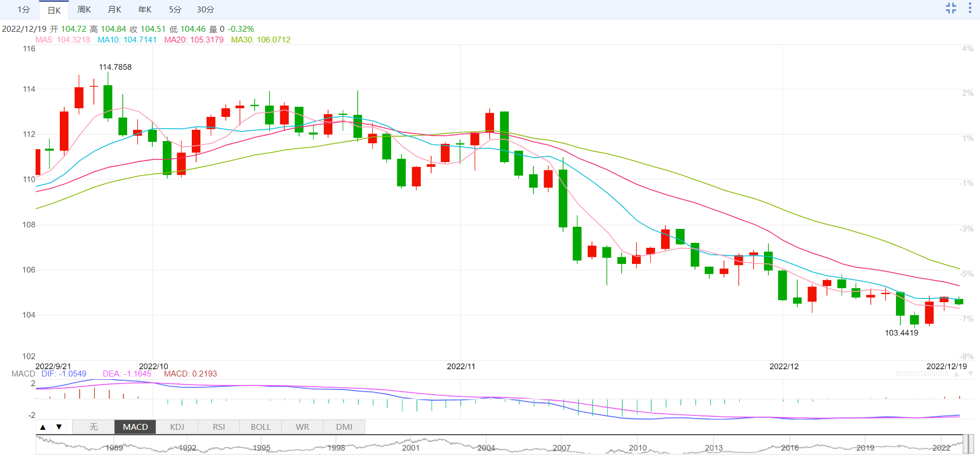This screenshot has width=980, height=467.
Task: Show the BOLL indicator
Action: pyautogui.click(x=261, y=427)
